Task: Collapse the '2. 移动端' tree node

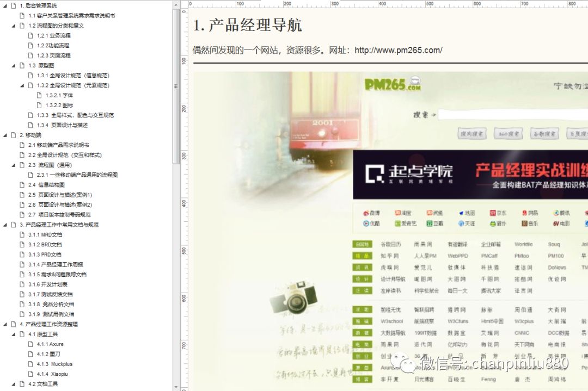Action: pyautogui.click(x=5, y=135)
